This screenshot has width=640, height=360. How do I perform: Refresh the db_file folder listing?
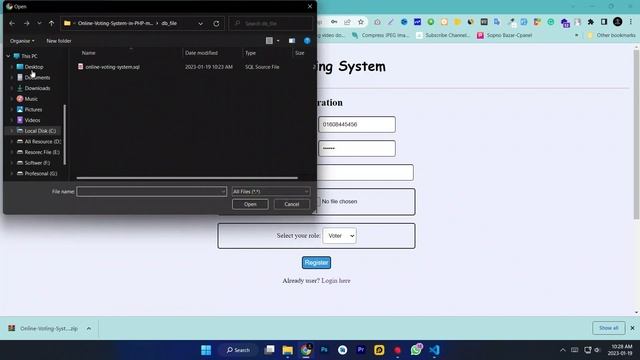click(x=216, y=24)
